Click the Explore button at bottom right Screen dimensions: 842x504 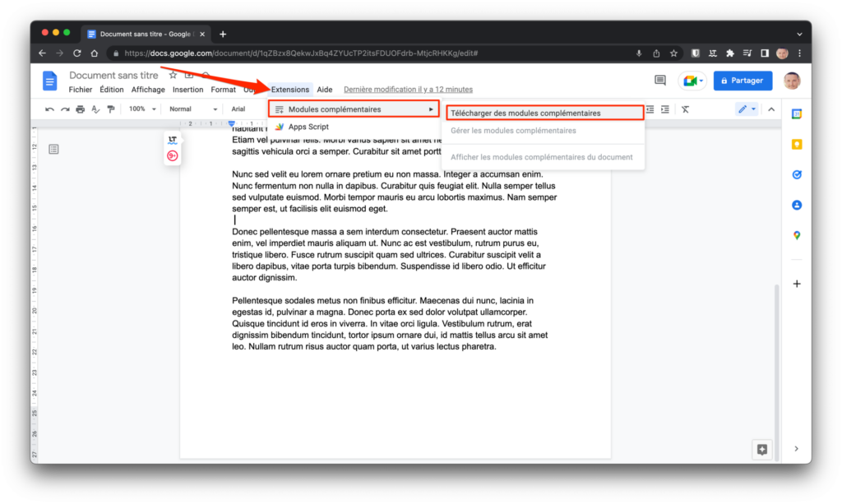click(x=762, y=449)
